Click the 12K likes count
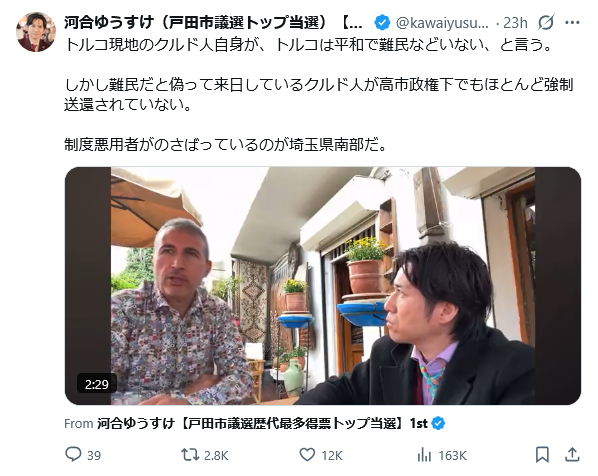 [332, 455]
